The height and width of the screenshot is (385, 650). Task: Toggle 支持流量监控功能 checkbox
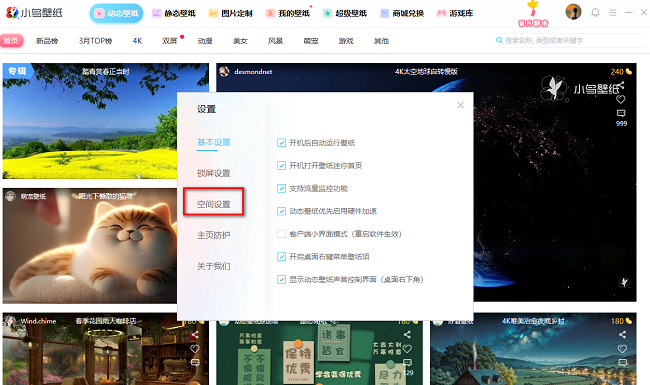281,189
